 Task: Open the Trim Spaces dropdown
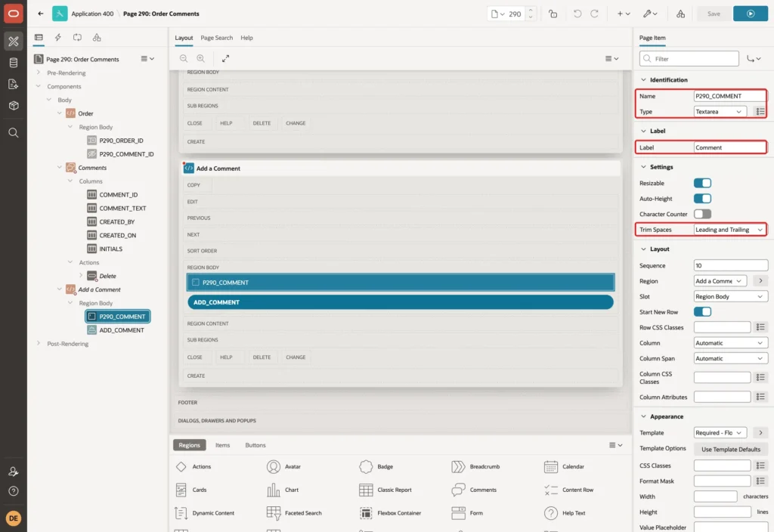[x=729, y=230]
